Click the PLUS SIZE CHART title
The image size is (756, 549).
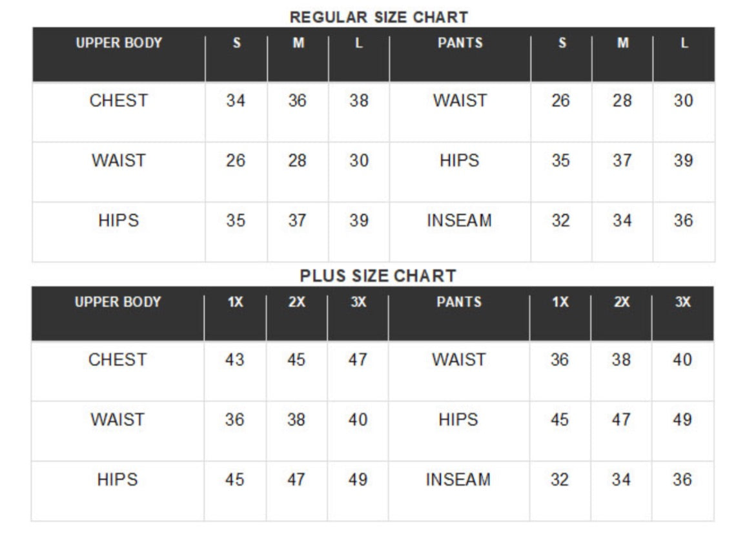point(378,276)
